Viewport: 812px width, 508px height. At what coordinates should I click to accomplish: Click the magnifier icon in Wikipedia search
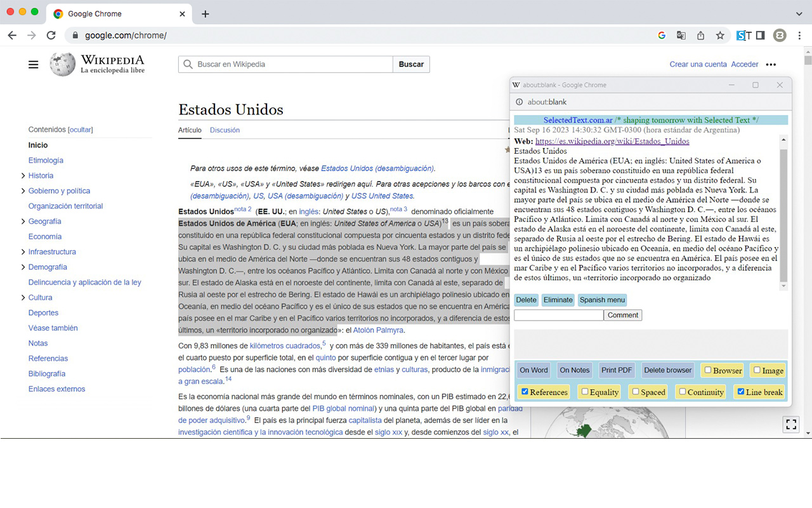click(x=188, y=64)
